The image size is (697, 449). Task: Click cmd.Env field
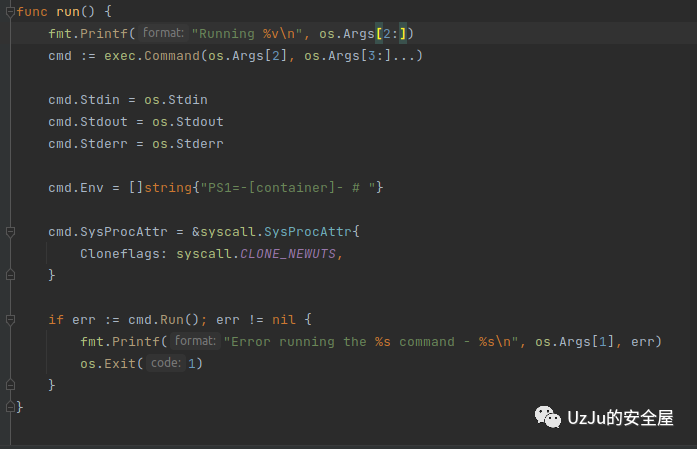tap(76, 188)
